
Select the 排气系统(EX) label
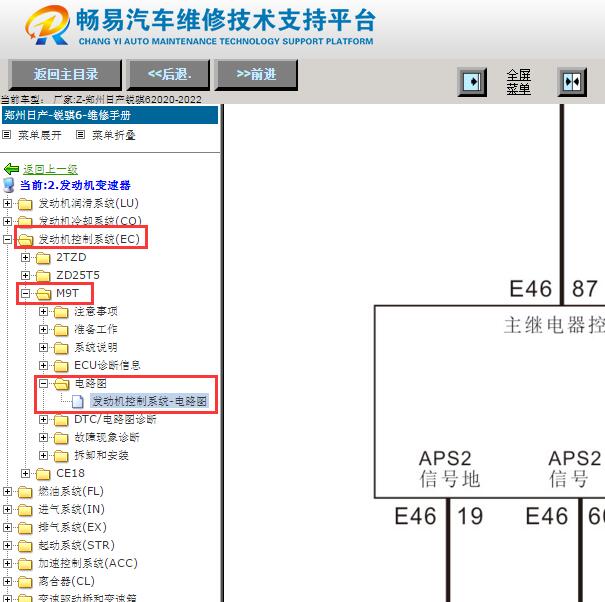tap(72, 527)
